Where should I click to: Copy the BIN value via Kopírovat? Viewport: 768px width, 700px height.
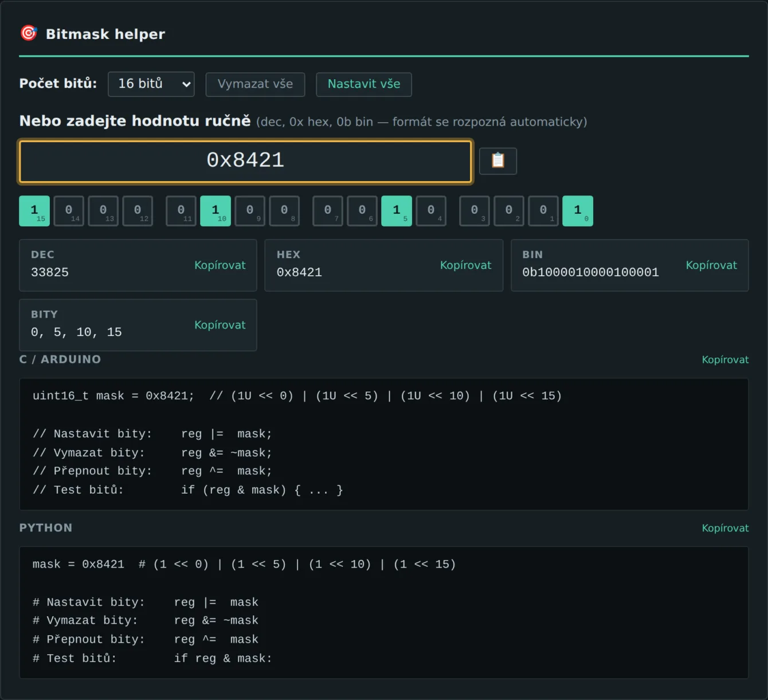click(x=711, y=265)
